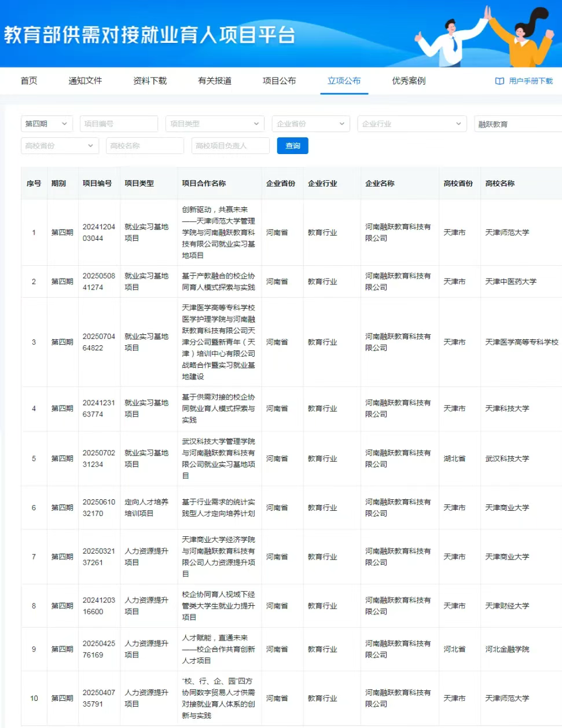562x728 pixels.
Task: Click the 武汉科技大学 cell
Action: [507, 459]
